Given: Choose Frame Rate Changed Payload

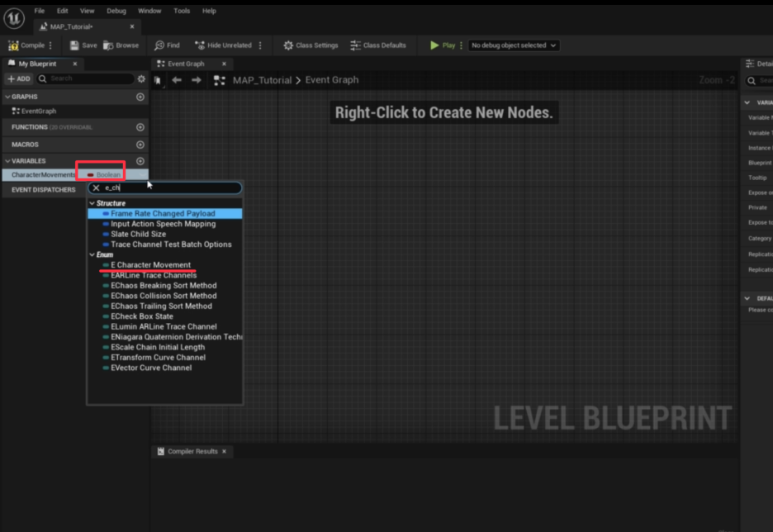Looking at the screenshot, I should [x=164, y=213].
